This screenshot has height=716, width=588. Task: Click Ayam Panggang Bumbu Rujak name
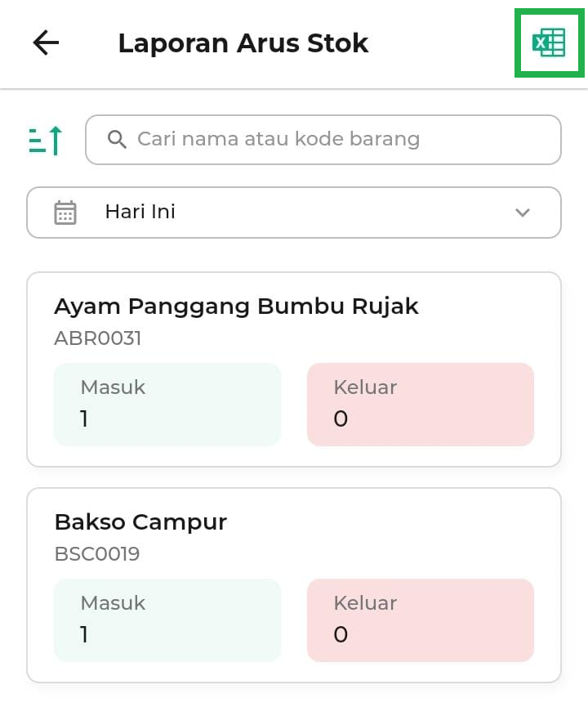[236, 307]
